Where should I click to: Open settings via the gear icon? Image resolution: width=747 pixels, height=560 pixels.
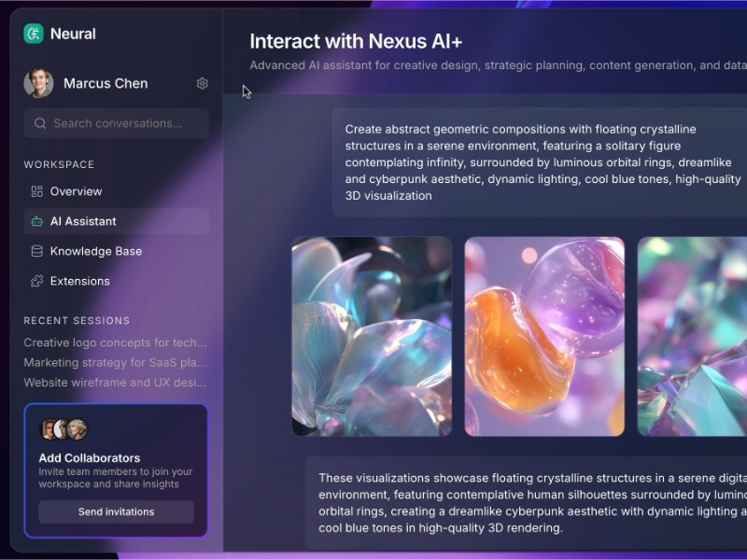tap(202, 83)
